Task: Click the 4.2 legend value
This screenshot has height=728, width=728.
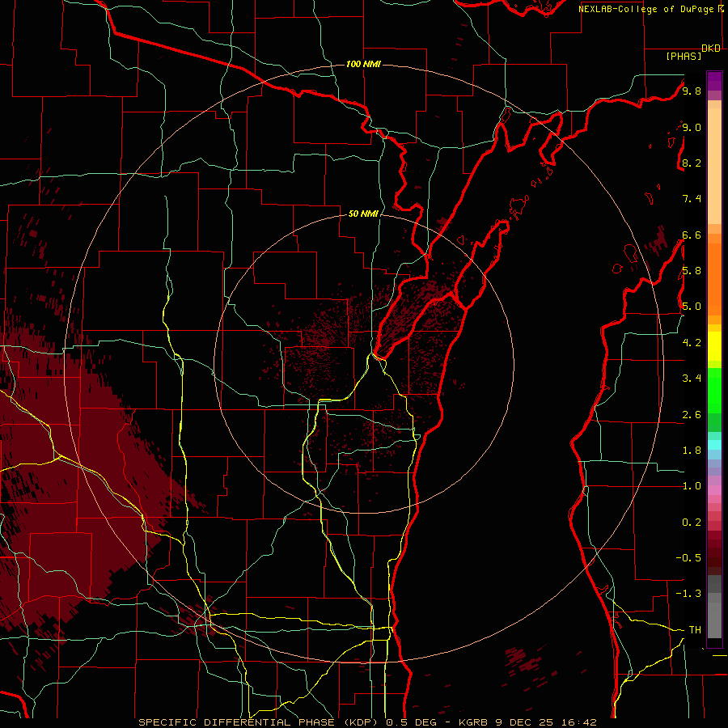Action: (x=692, y=343)
